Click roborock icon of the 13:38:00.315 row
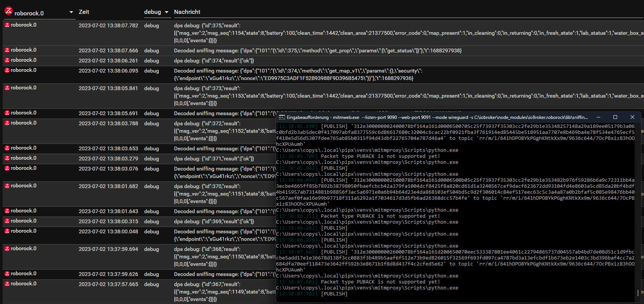 pos(7,221)
